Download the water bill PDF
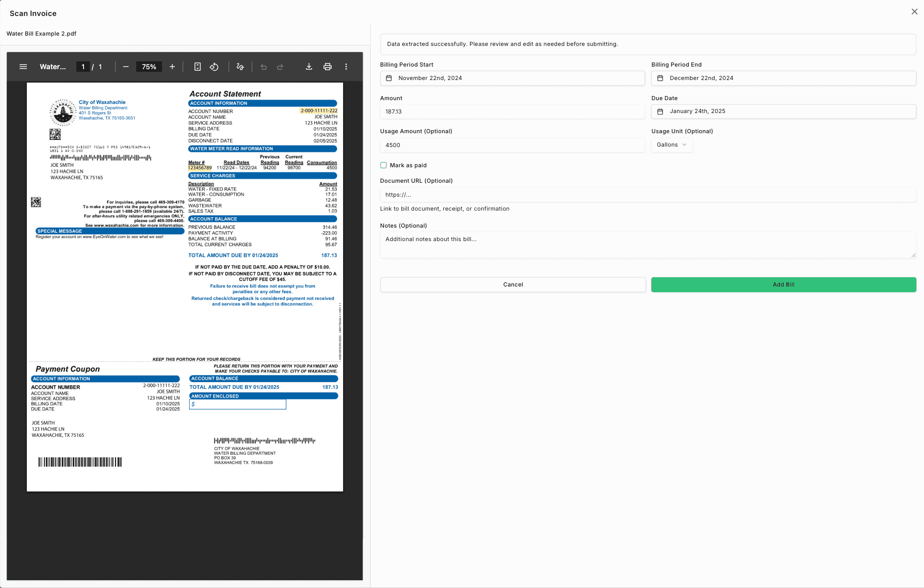This screenshot has height=588, width=924. [309, 67]
